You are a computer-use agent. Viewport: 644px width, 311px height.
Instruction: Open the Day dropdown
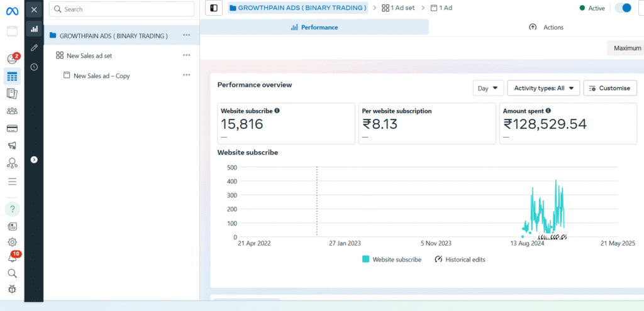[488, 89]
